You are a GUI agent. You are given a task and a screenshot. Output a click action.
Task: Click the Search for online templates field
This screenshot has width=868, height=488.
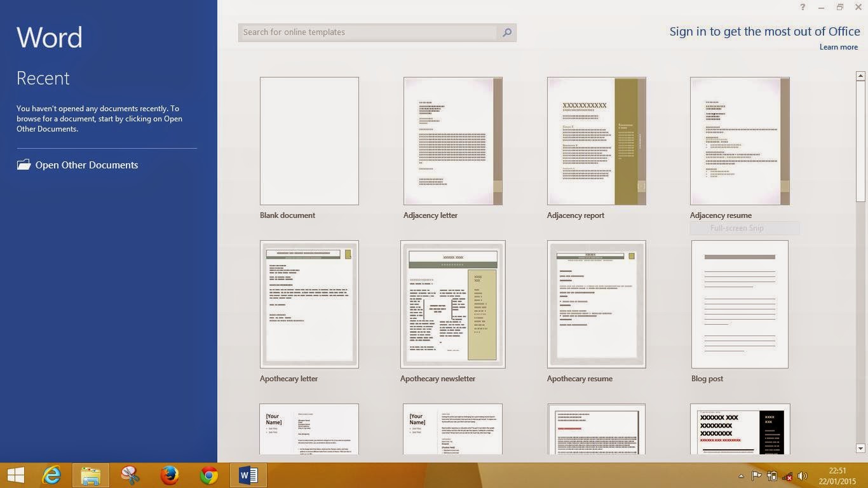(369, 32)
